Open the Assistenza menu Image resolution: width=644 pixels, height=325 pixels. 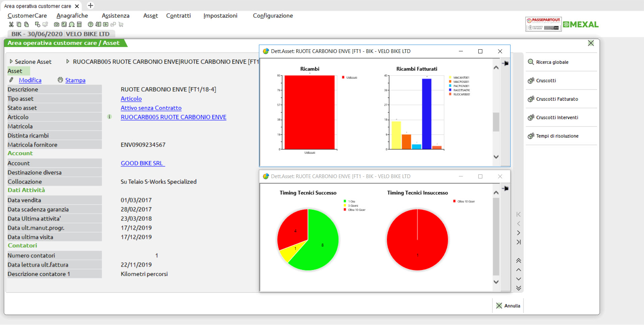point(115,16)
